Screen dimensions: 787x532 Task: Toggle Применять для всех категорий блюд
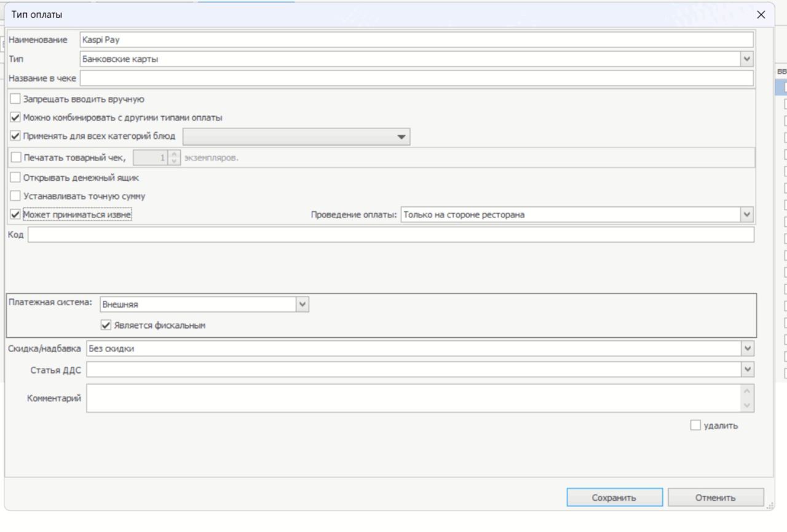point(16,136)
